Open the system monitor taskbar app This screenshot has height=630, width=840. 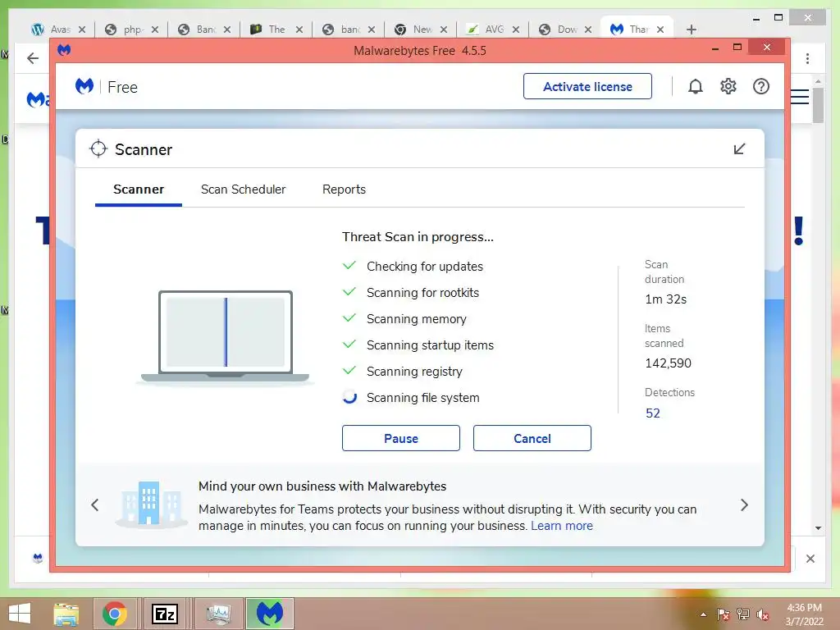[x=218, y=614]
